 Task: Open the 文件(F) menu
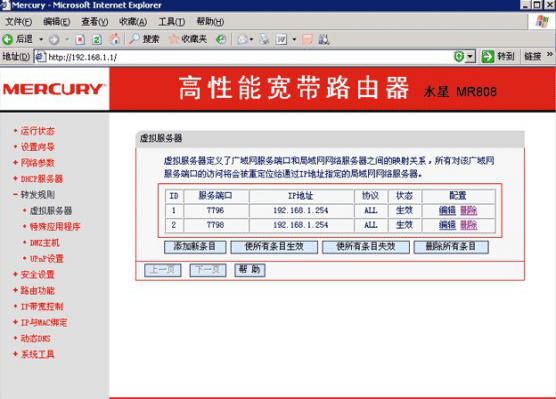point(18,22)
